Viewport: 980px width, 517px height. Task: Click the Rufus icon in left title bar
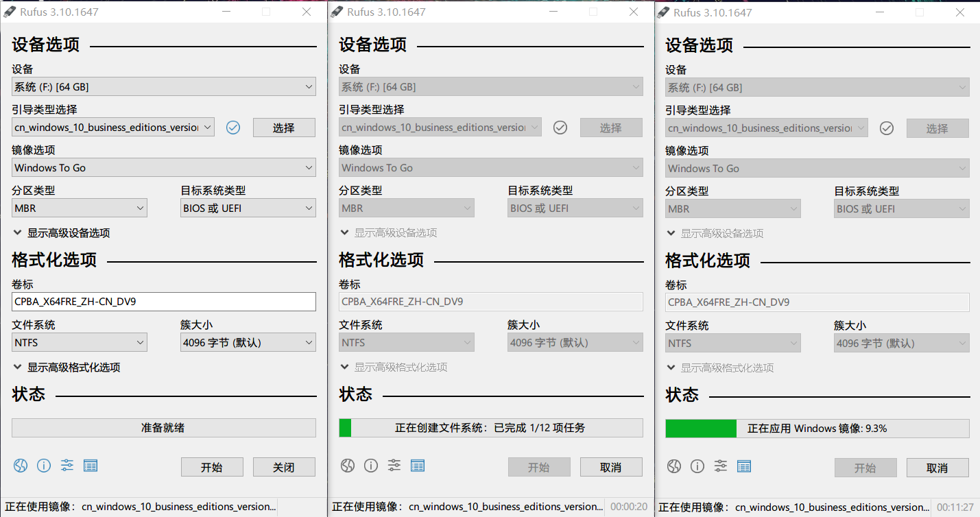tap(9, 12)
